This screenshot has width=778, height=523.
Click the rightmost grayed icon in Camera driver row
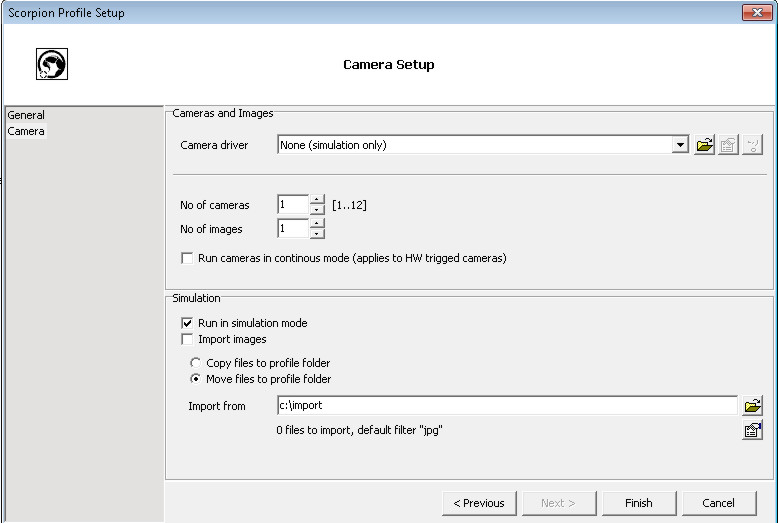pyautogui.click(x=752, y=146)
